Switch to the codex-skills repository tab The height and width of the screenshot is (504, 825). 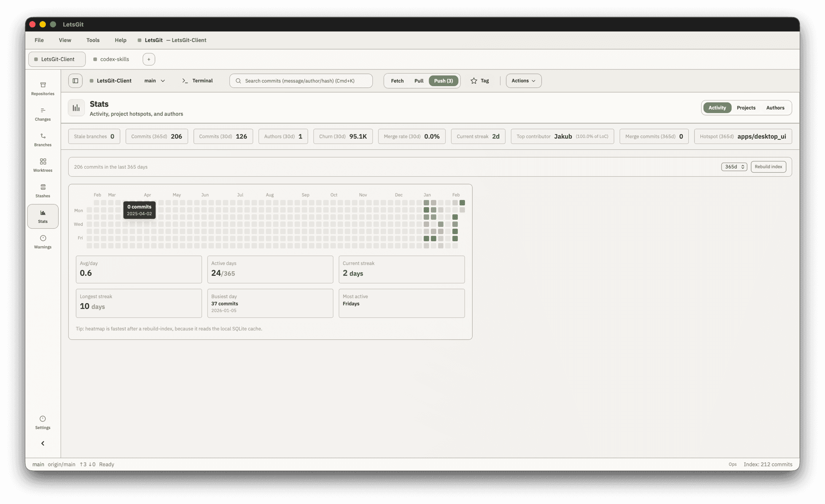tap(111, 59)
